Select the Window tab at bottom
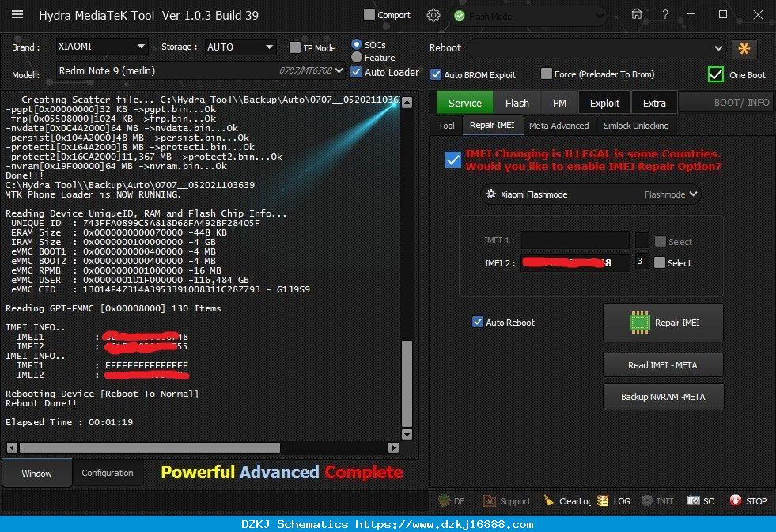776x532 pixels. tap(36, 474)
